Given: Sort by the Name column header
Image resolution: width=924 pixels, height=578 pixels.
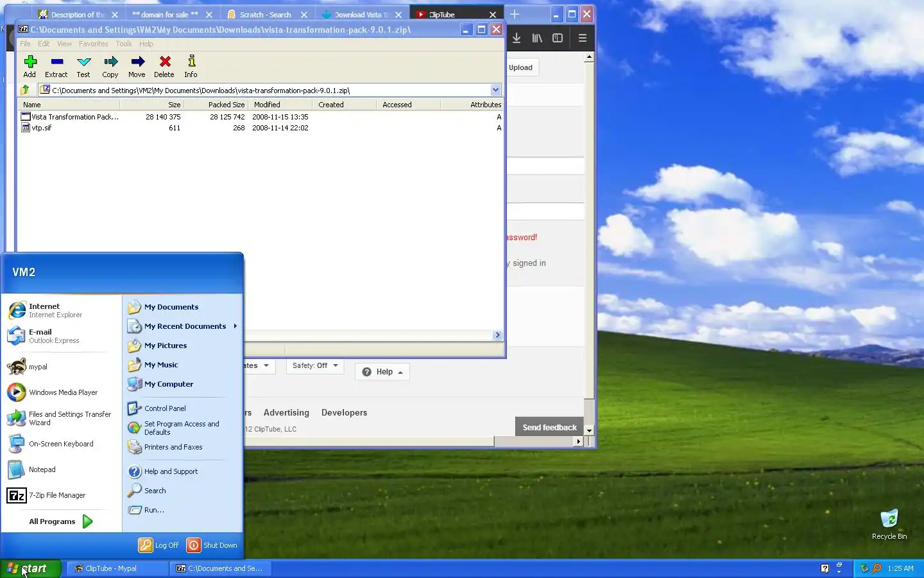Looking at the screenshot, I should [69, 105].
